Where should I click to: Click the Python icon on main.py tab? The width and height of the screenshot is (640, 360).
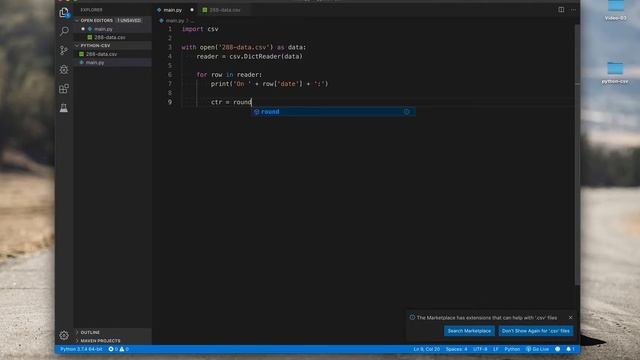tap(159, 10)
